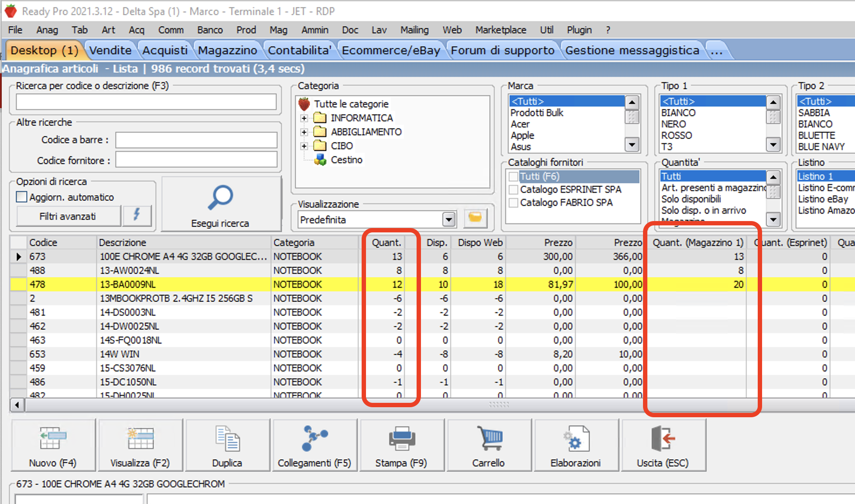Open the Carrello shopping cart
This screenshot has height=504, width=855.
click(489, 439)
